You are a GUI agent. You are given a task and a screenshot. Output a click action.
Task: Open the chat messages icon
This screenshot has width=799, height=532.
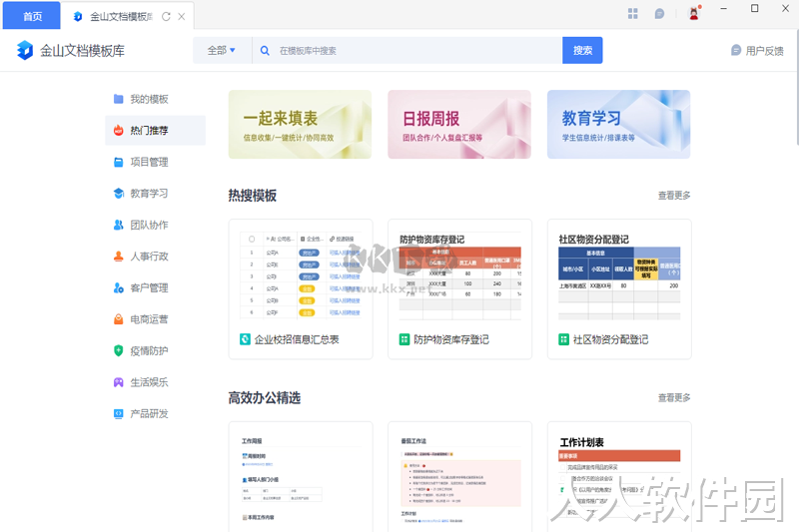pyautogui.click(x=659, y=14)
